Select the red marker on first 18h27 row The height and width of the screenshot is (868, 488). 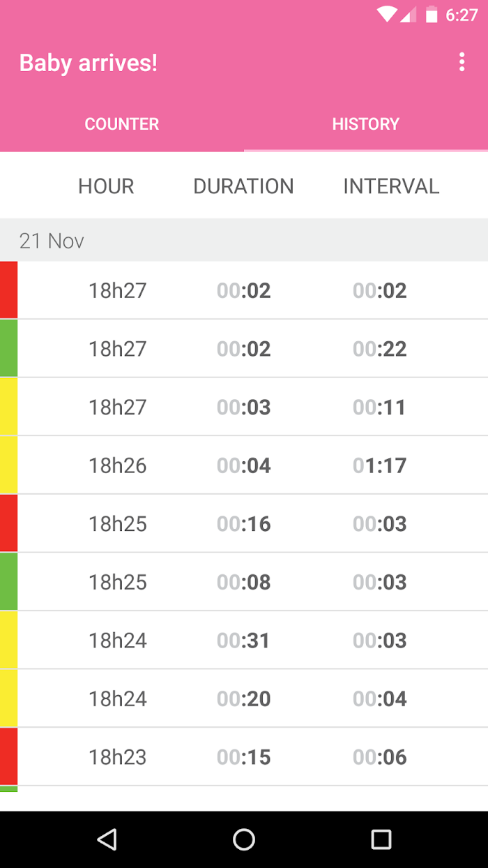(x=8, y=290)
